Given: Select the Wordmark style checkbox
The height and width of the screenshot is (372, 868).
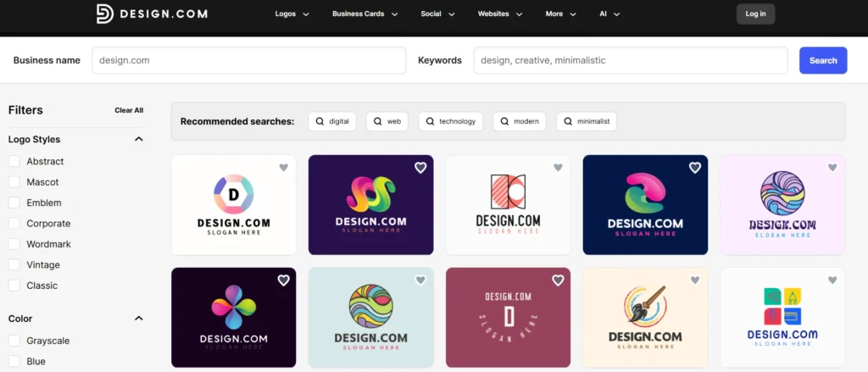Looking at the screenshot, I should [x=14, y=244].
